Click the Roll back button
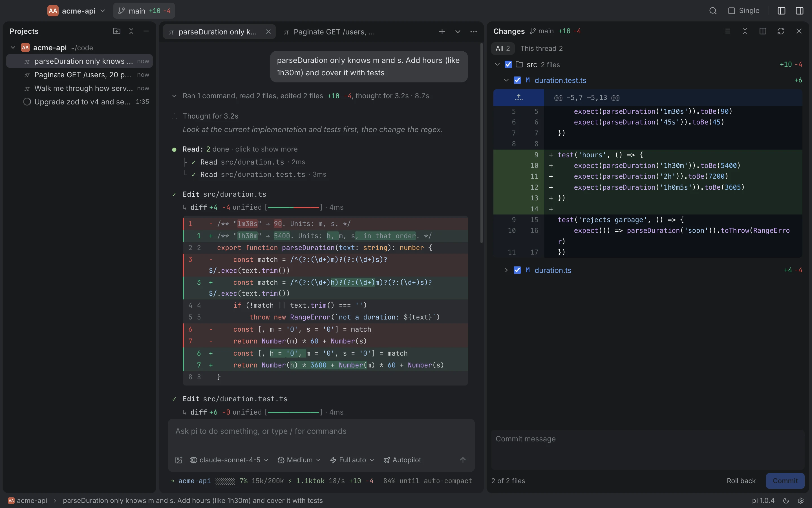 (x=741, y=481)
